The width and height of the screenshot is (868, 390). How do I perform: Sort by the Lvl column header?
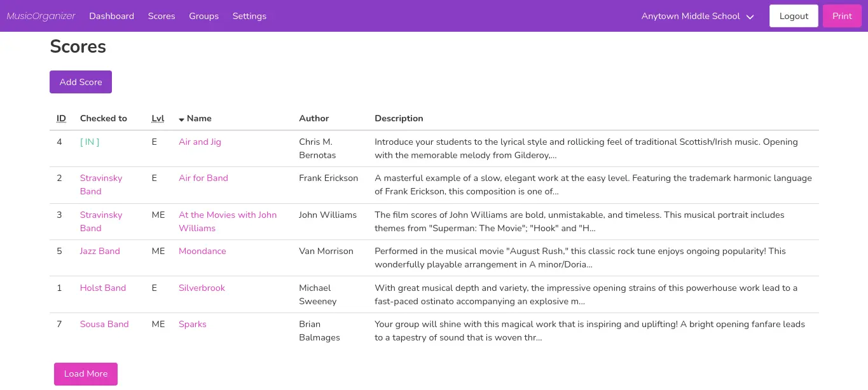[158, 118]
